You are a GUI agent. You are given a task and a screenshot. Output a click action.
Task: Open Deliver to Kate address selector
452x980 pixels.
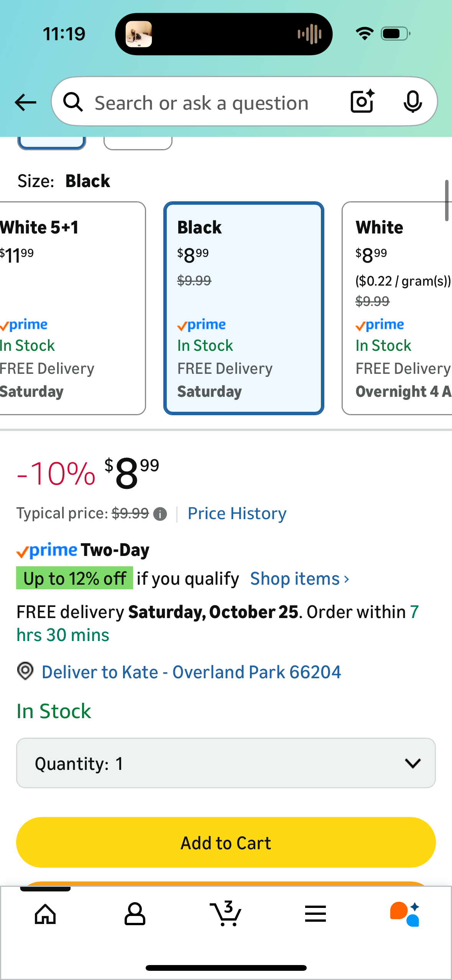(x=191, y=672)
